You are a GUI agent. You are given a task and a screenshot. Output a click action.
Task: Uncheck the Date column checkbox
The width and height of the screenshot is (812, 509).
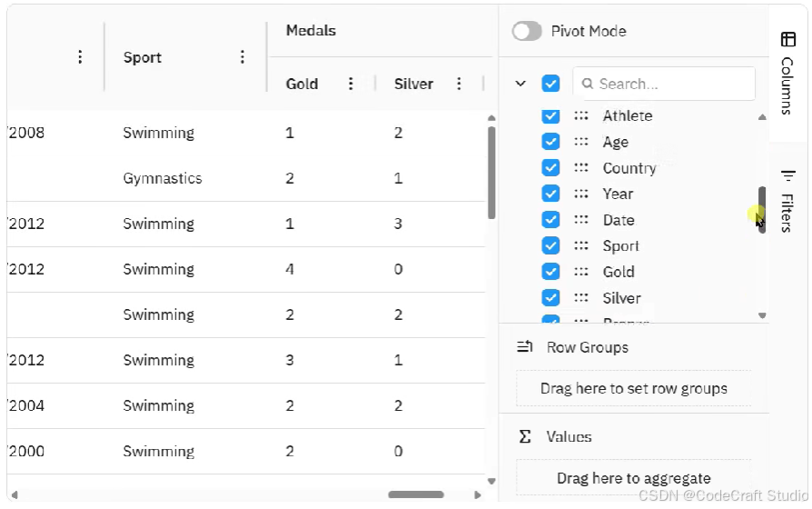pyautogui.click(x=550, y=220)
